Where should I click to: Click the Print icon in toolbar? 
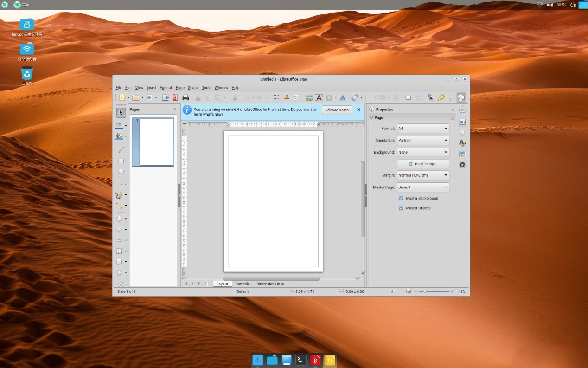pyautogui.click(x=185, y=97)
